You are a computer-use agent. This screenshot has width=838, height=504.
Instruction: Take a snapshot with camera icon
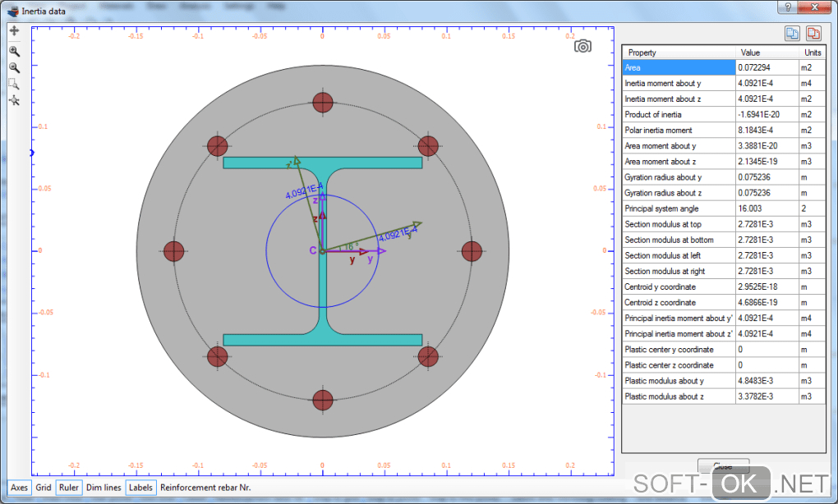coord(582,46)
